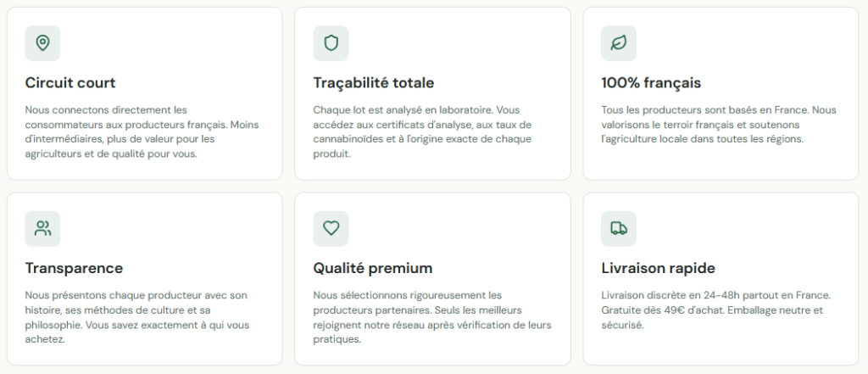Screen dimensions: 868x374
Task: Click the text about producers based in France
Action: pyautogui.click(x=719, y=125)
